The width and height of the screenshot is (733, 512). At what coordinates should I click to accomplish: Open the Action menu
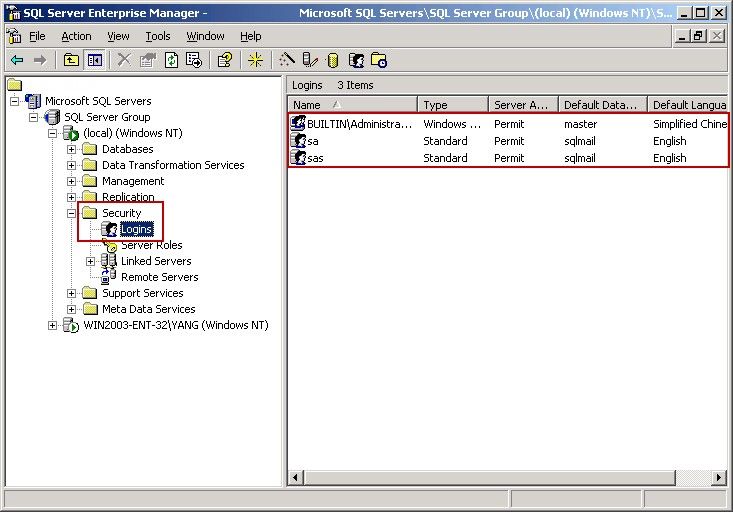76,36
